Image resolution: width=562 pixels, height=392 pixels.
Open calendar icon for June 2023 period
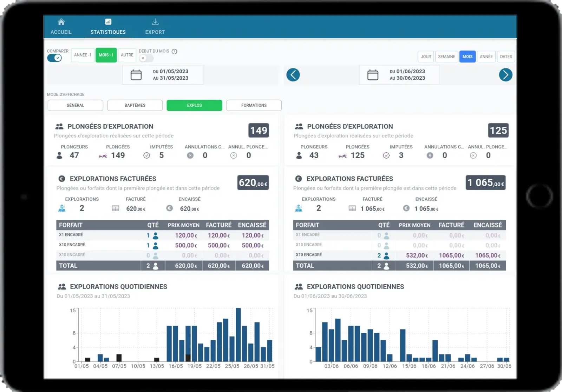tap(373, 75)
